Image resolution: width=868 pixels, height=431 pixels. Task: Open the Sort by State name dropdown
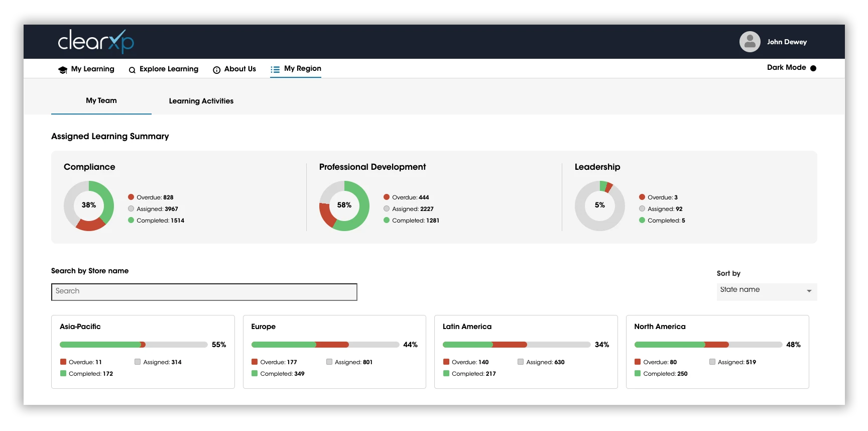766,291
